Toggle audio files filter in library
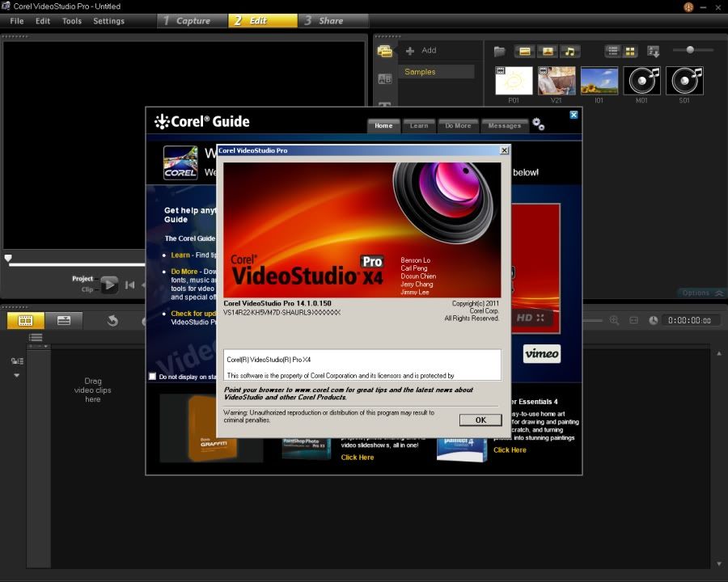 pyautogui.click(x=570, y=51)
